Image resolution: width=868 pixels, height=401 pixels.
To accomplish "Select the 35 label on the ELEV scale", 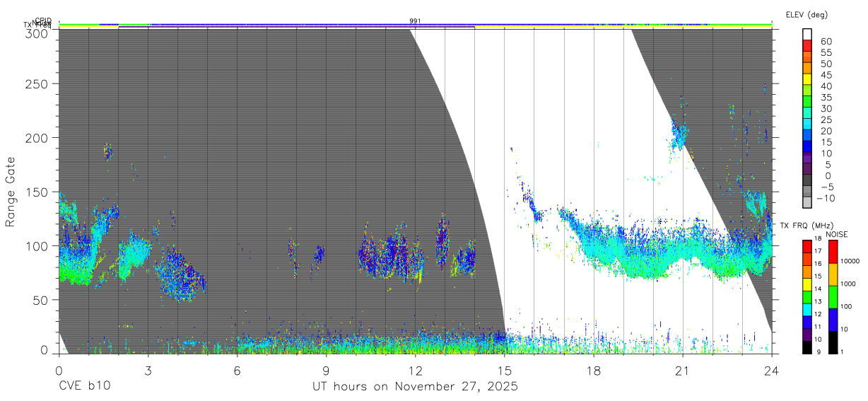I will tap(826, 98).
